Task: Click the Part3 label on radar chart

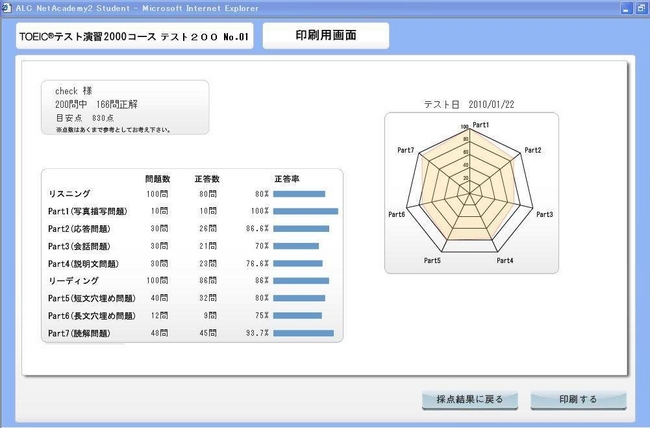Action: point(544,214)
